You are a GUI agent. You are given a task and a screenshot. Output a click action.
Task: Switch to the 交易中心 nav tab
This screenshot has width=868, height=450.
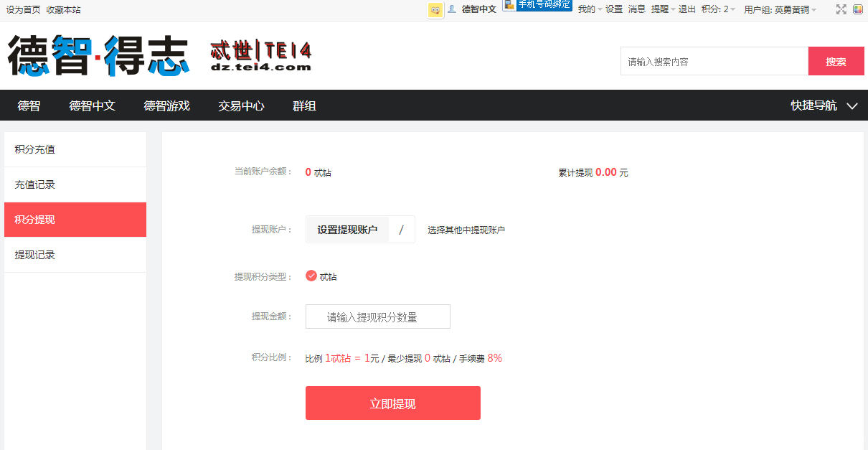click(x=240, y=106)
